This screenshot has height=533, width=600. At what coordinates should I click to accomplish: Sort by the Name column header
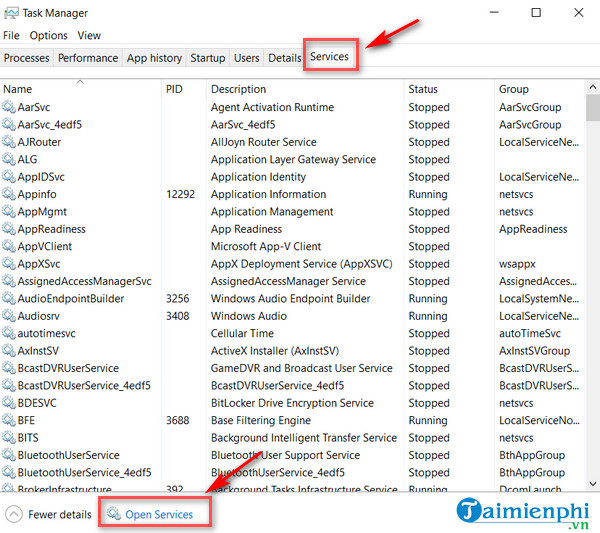[x=81, y=89]
